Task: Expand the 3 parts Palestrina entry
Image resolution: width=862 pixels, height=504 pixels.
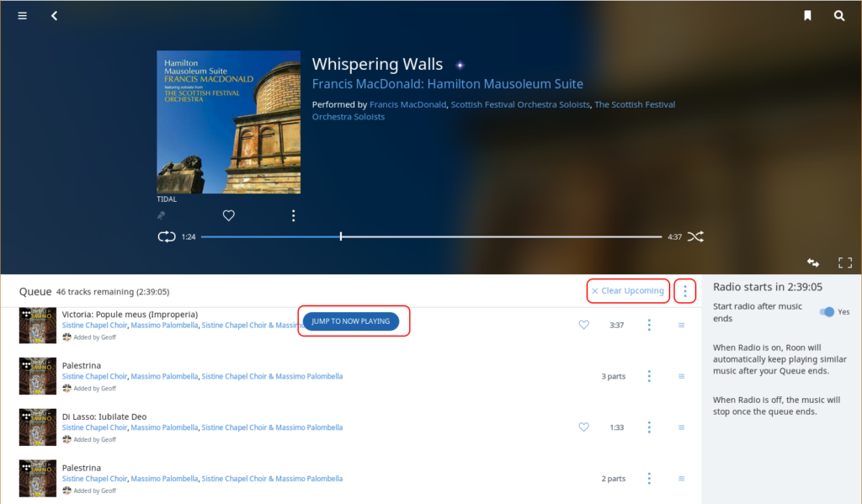Action: click(613, 376)
